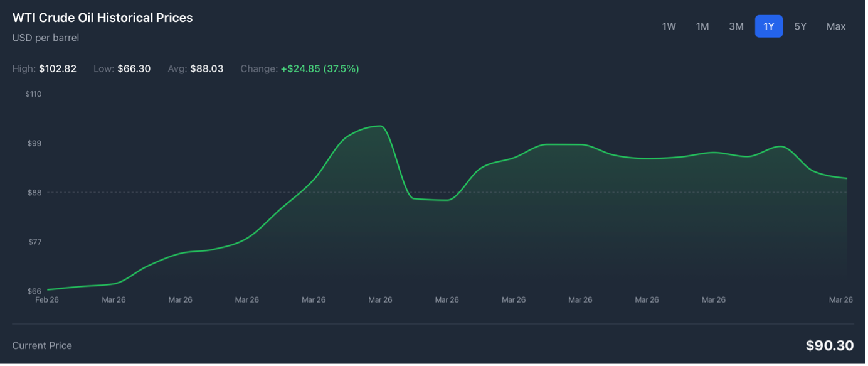Image resolution: width=868 pixels, height=366 pixels.
Task: Switch to the 1M time range
Action: (702, 26)
